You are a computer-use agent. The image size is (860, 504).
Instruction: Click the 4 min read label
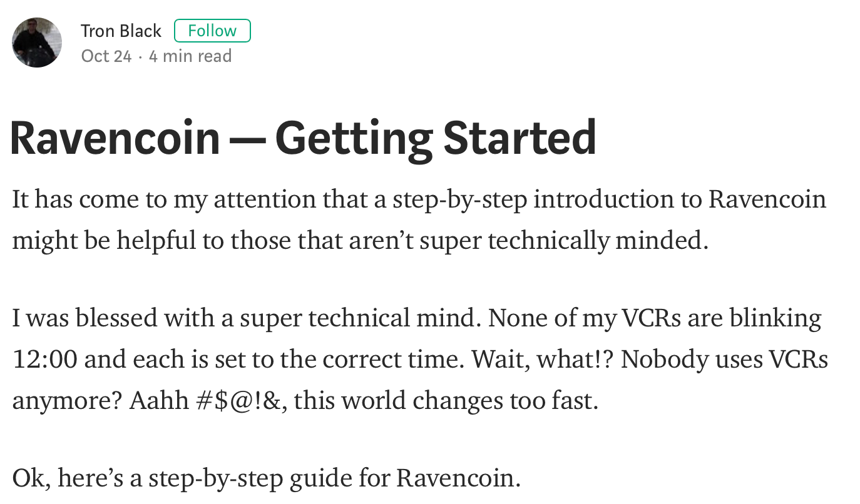click(190, 56)
